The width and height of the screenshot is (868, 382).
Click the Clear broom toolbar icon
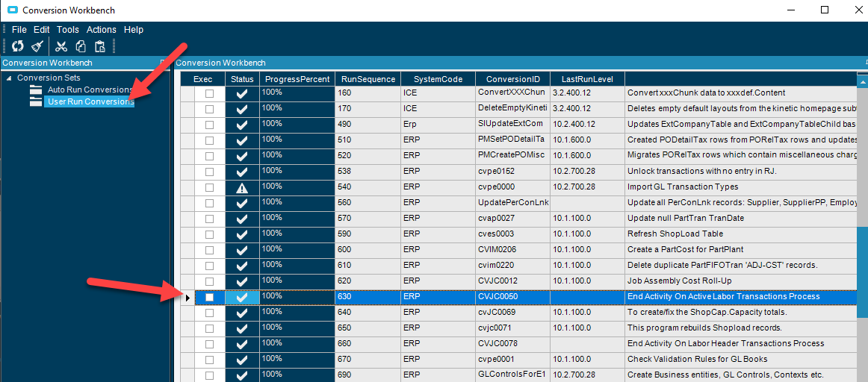coord(37,46)
